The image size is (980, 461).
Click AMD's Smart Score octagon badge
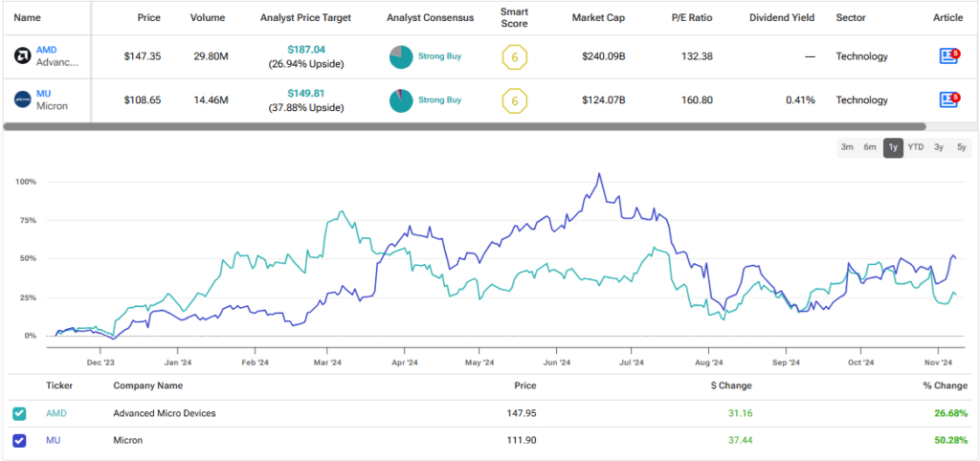pyautogui.click(x=515, y=57)
